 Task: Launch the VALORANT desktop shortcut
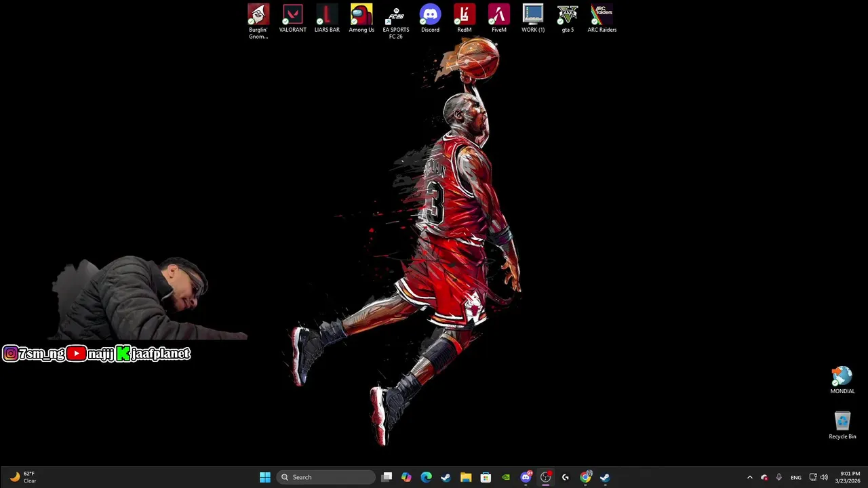(292, 19)
